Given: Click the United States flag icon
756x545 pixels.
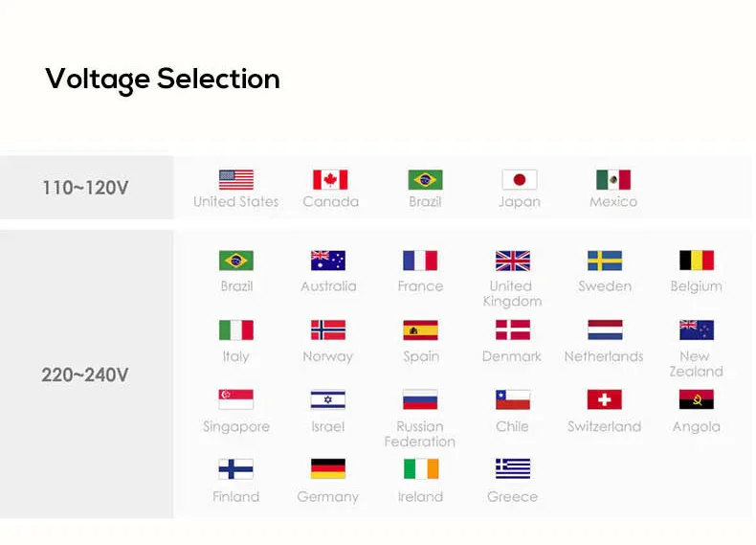Looking at the screenshot, I should tap(236, 180).
